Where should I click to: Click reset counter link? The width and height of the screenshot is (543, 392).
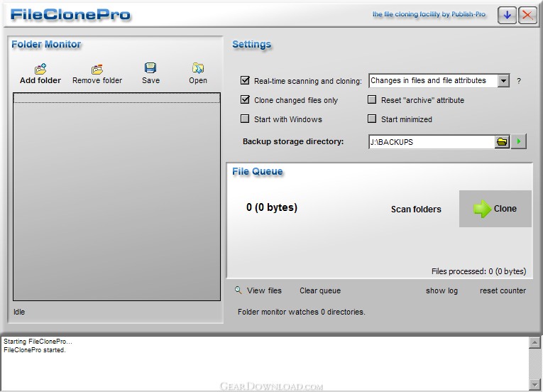503,290
